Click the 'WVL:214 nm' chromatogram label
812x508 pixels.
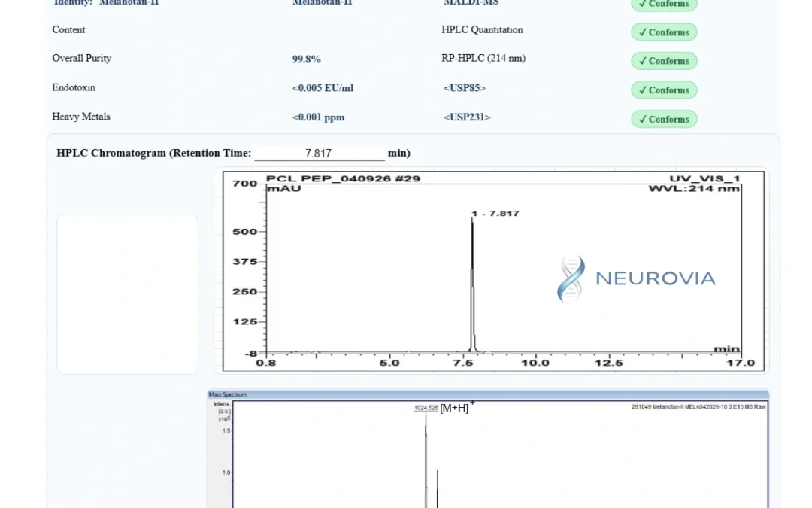pyautogui.click(x=694, y=189)
